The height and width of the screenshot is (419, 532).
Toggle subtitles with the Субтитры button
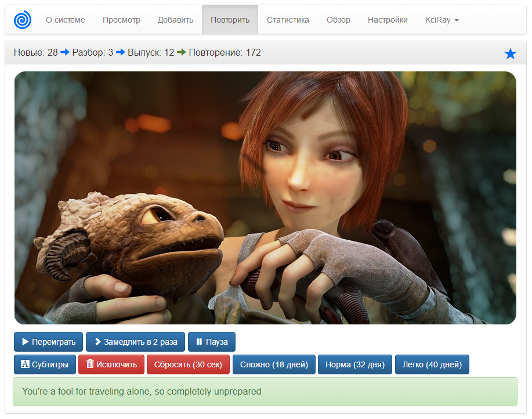[45, 364]
